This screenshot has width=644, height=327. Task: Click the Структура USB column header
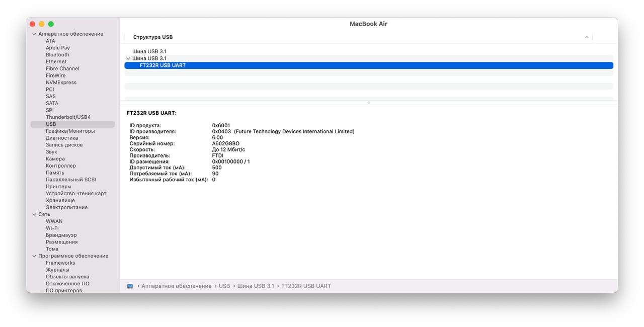(153, 37)
